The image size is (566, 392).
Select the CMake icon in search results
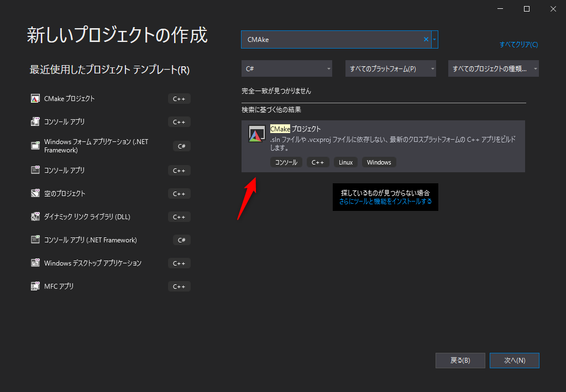pyautogui.click(x=256, y=134)
